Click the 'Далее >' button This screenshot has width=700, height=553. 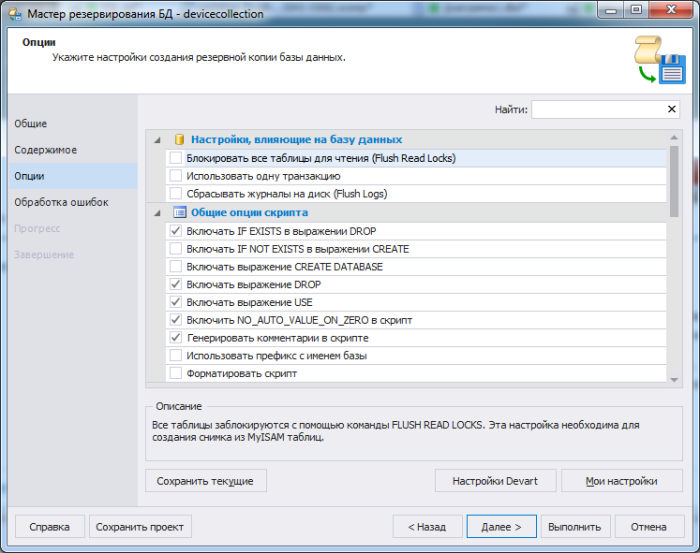(501, 527)
